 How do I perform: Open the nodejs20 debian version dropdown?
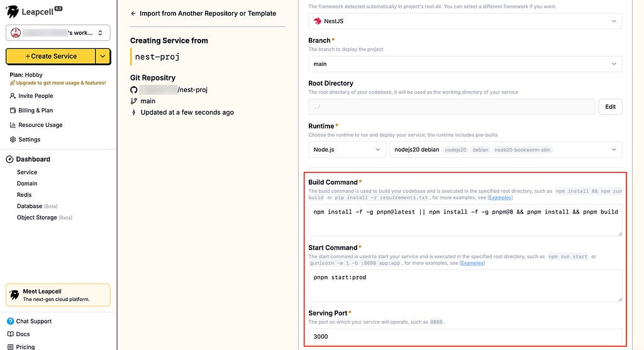coord(506,150)
